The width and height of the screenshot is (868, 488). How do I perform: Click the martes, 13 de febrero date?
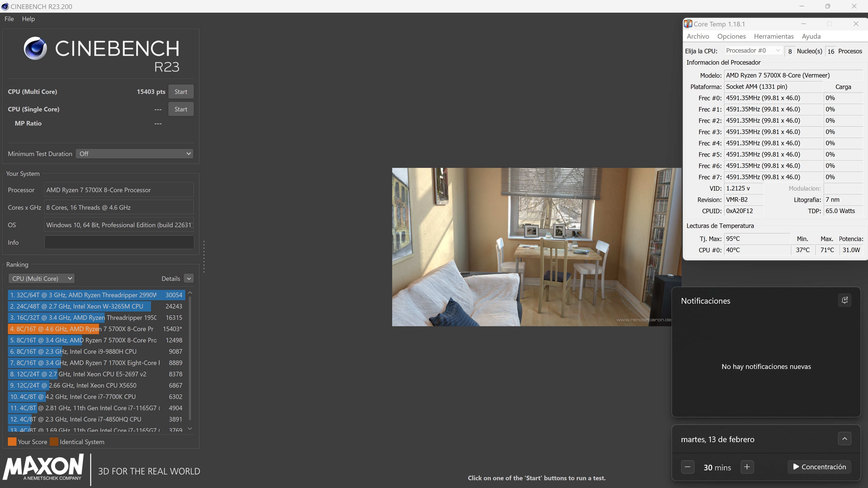(x=718, y=439)
